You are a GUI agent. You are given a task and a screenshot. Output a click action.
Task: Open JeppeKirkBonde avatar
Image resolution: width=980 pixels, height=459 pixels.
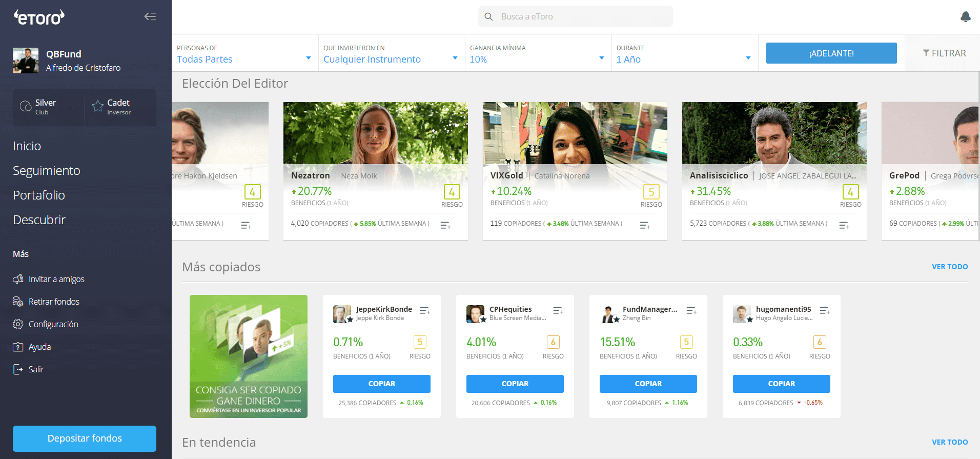[x=342, y=314]
